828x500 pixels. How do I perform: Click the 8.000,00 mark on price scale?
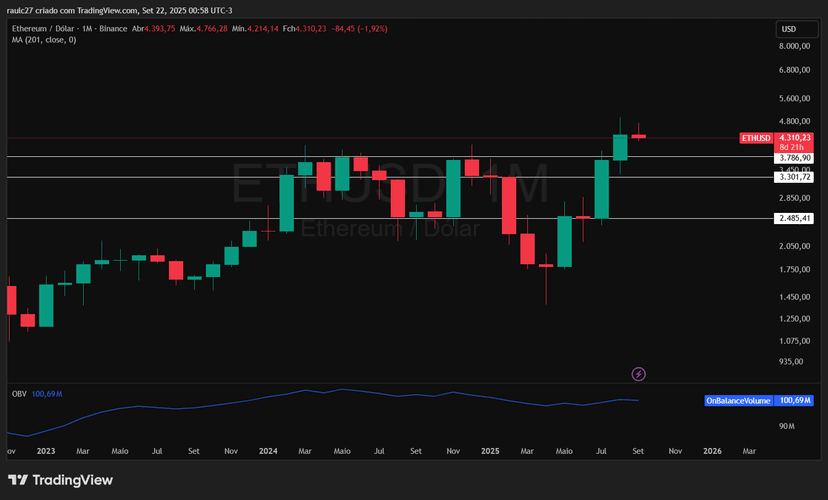[x=793, y=47]
